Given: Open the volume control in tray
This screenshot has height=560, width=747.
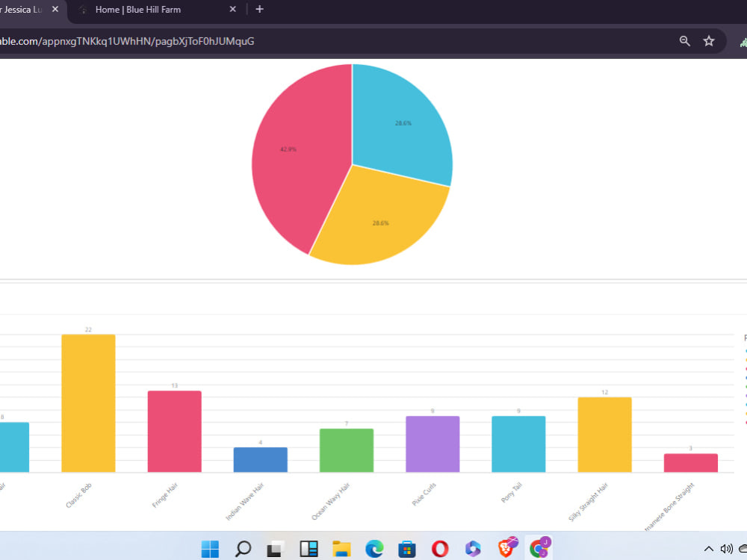Looking at the screenshot, I should [x=727, y=549].
